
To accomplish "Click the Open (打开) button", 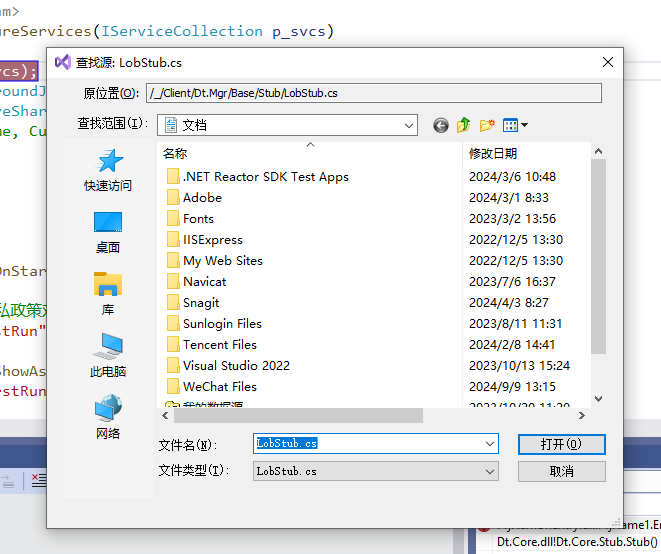I will [x=561, y=443].
